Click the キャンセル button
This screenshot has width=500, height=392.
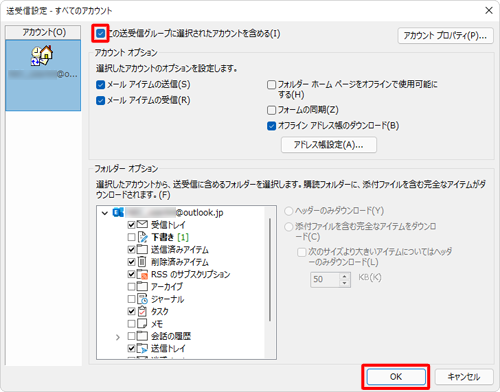464,377
